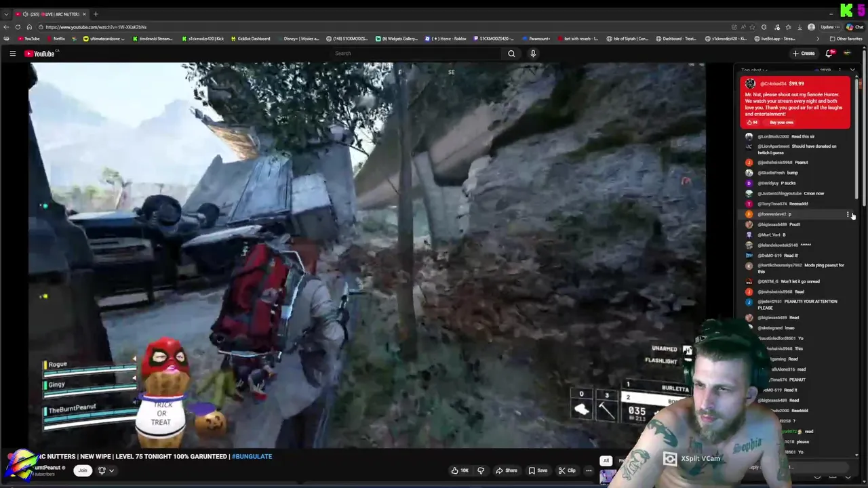Open YouTube notifications bell
This screenshot has width=868, height=488.
tap(829, 54)
